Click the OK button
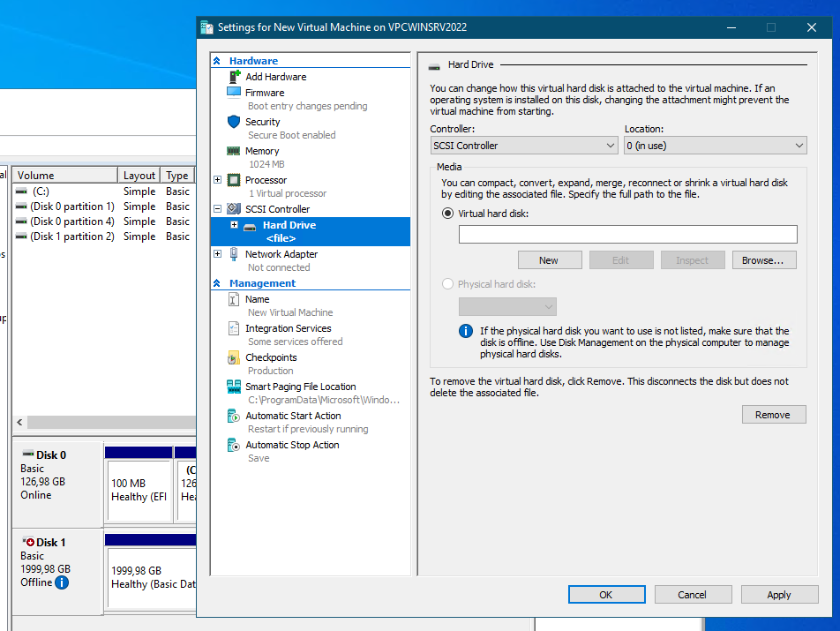The width and height of the screenshot is (840, 631). (606, 595)
